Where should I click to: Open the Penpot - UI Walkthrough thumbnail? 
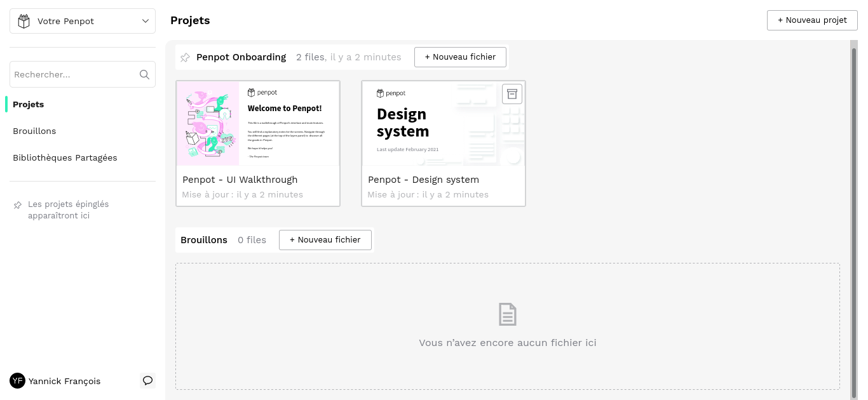[x=258, y=123]
